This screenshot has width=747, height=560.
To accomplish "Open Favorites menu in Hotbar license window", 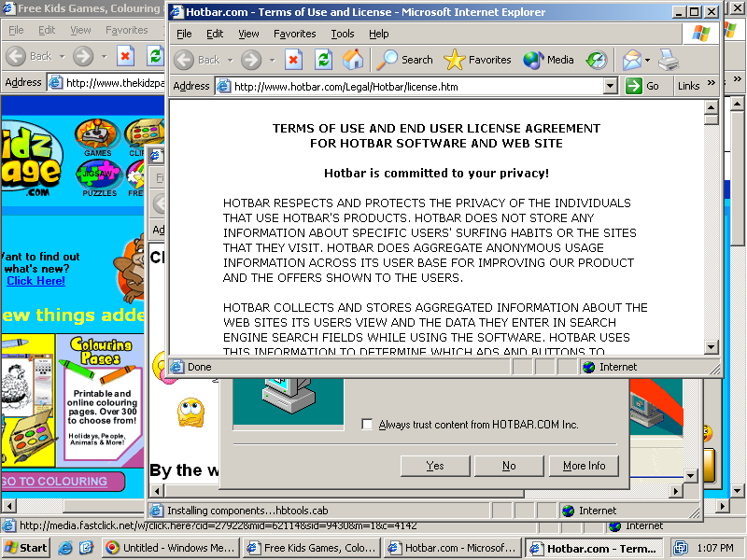I will [x=294, y=34].
